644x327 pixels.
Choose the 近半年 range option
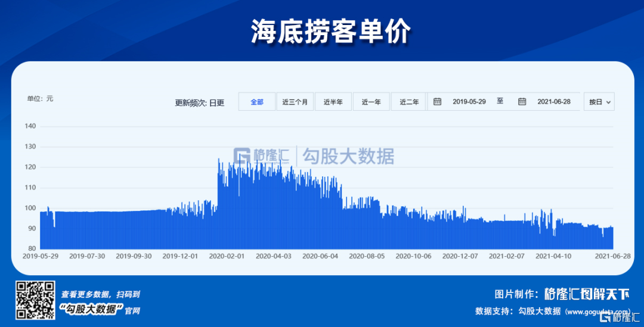(333, 102)
